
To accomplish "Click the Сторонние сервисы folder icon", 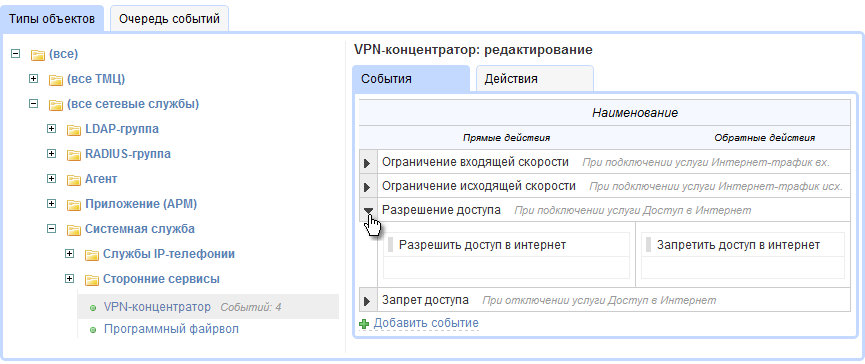I will tap(92, 280).
